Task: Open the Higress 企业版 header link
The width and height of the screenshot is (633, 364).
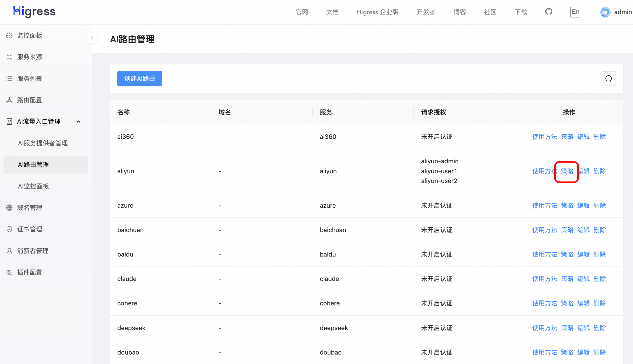Action: 377,12
